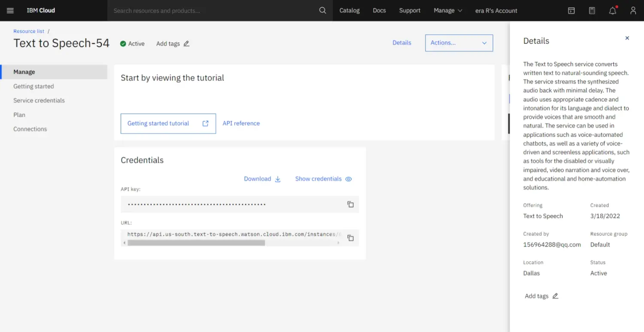
Task: Open the API reference link
Action: [241, 123]
